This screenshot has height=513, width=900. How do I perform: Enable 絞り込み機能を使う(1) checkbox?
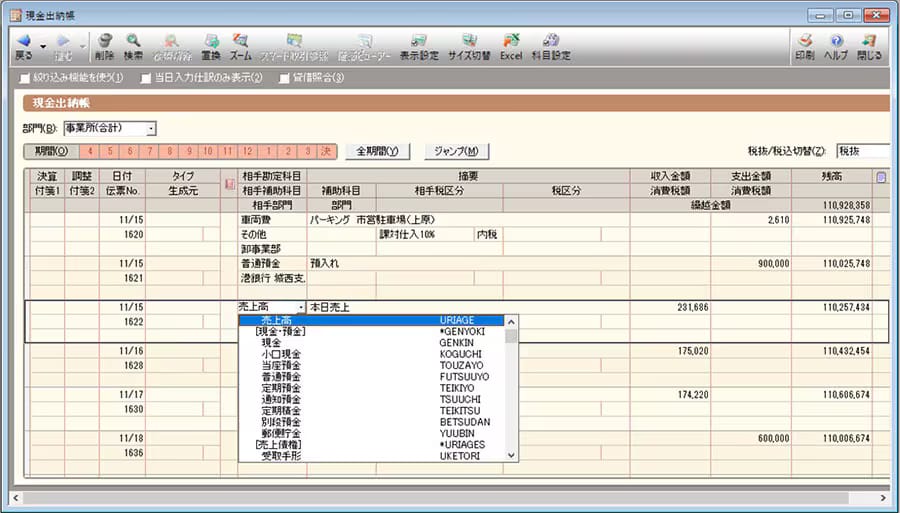(x=24, y=78)
